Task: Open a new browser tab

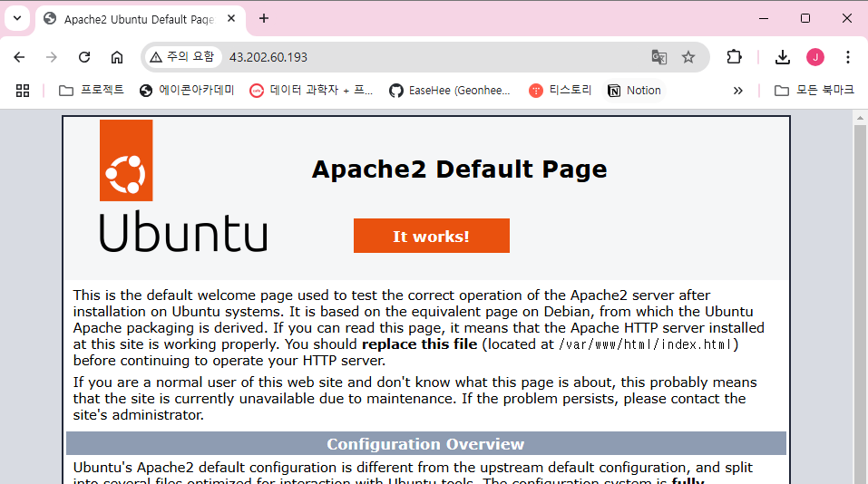Action: [x=264, y=18]
